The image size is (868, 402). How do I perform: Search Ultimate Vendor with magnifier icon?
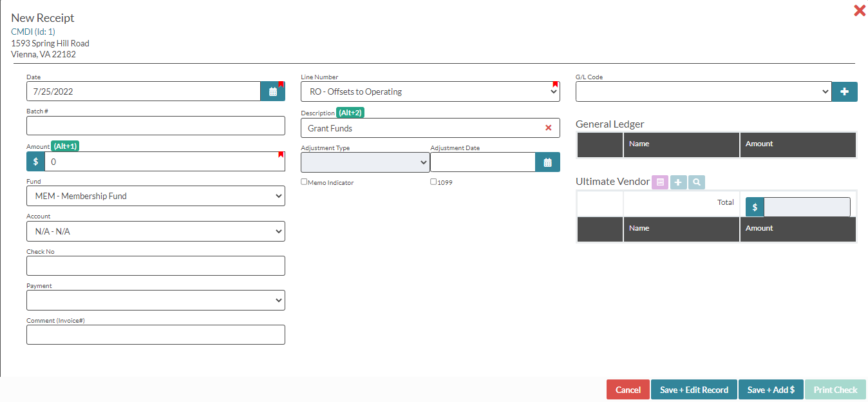[696, 182]
